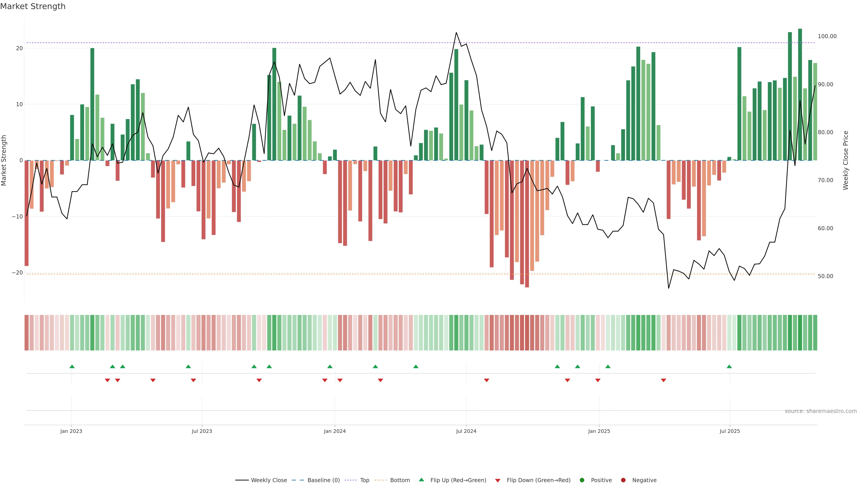
Task: Click the Weekly Close Price axis title
Action: point(846,160)
